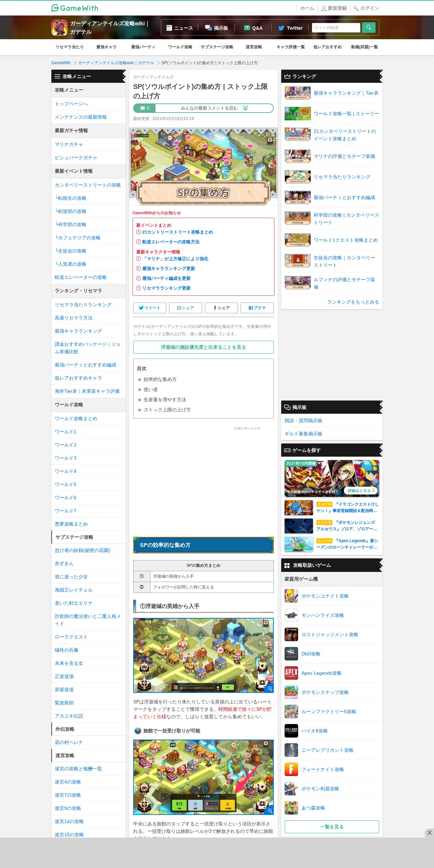Open the ドラゴンクエストけしケシ news thumbnail
This screenshot has width=434, height=868.
coord(299,507)
